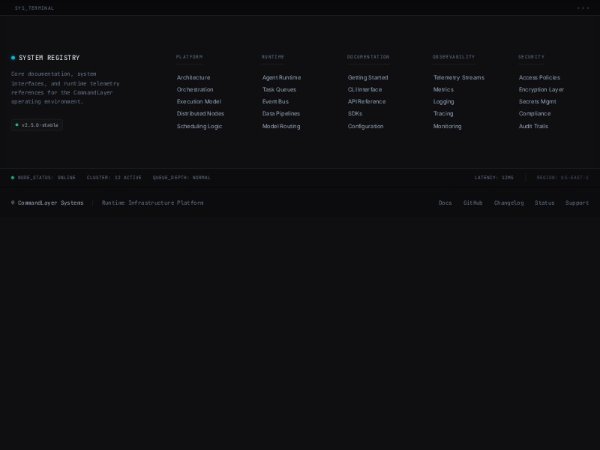Go to Model Routing page
600x450 pixels.
(x=281, y=126)
